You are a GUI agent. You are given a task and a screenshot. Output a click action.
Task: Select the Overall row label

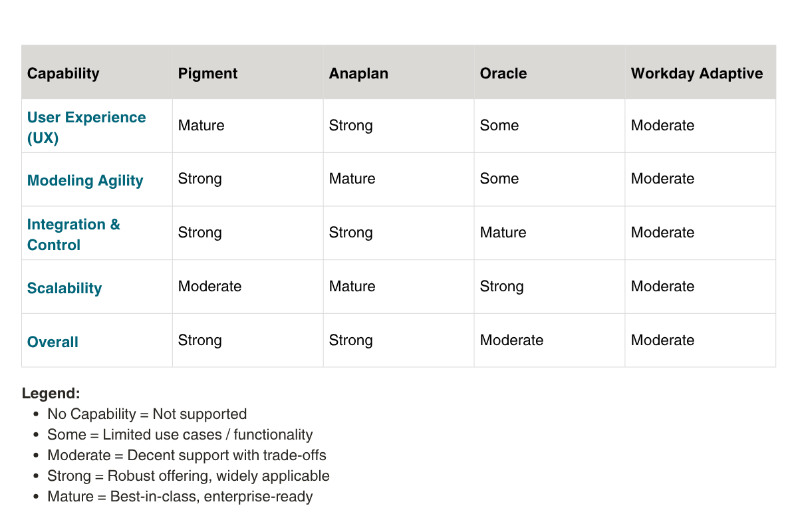53,342
